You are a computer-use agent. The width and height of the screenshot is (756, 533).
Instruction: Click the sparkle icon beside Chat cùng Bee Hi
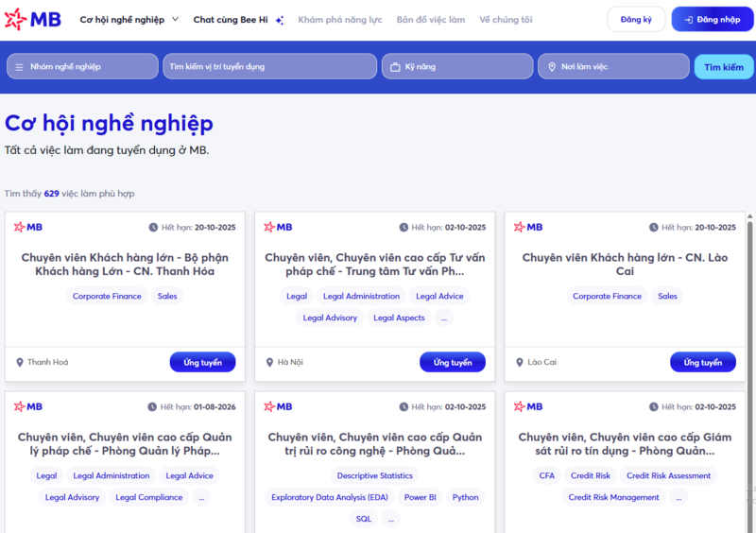pyautogui.click(x=280, y=20)
